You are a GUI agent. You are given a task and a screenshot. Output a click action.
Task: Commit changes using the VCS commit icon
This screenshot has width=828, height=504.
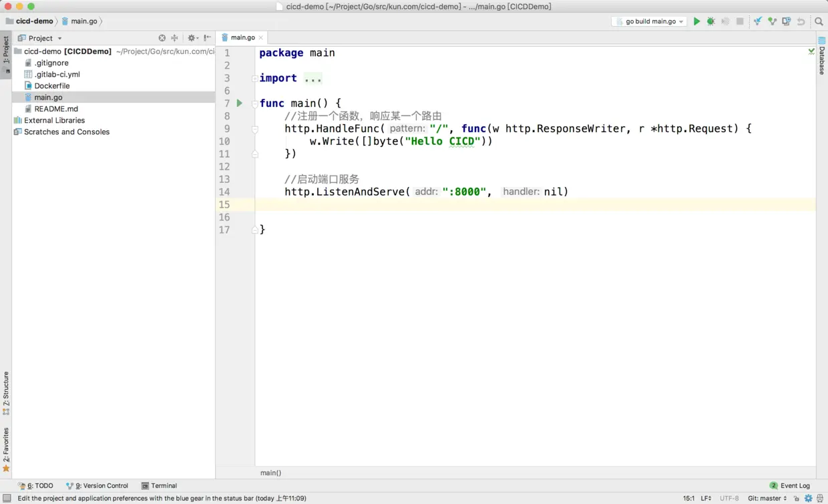coord(773,21)
